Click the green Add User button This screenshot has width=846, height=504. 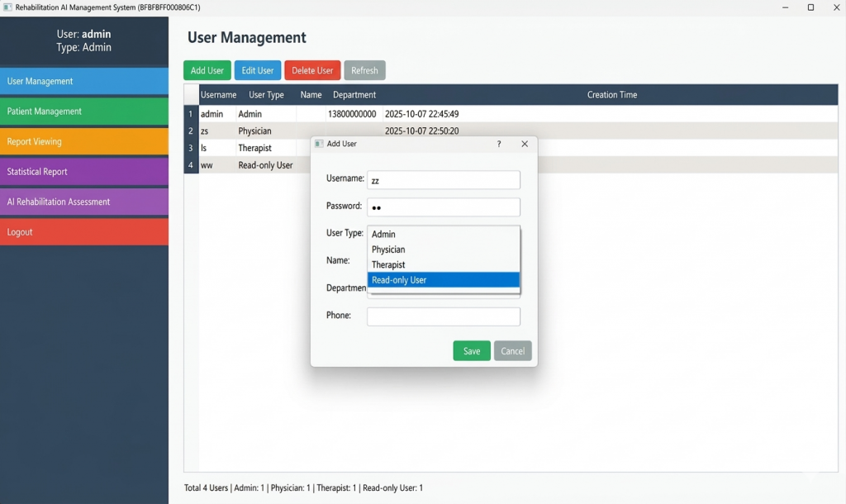coord(207,70)
